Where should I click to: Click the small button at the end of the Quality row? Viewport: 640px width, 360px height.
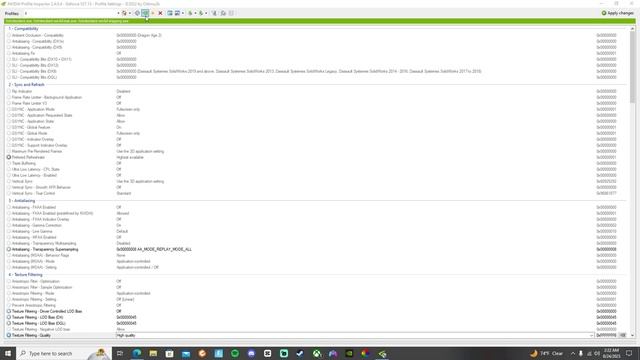pos(622,335)
